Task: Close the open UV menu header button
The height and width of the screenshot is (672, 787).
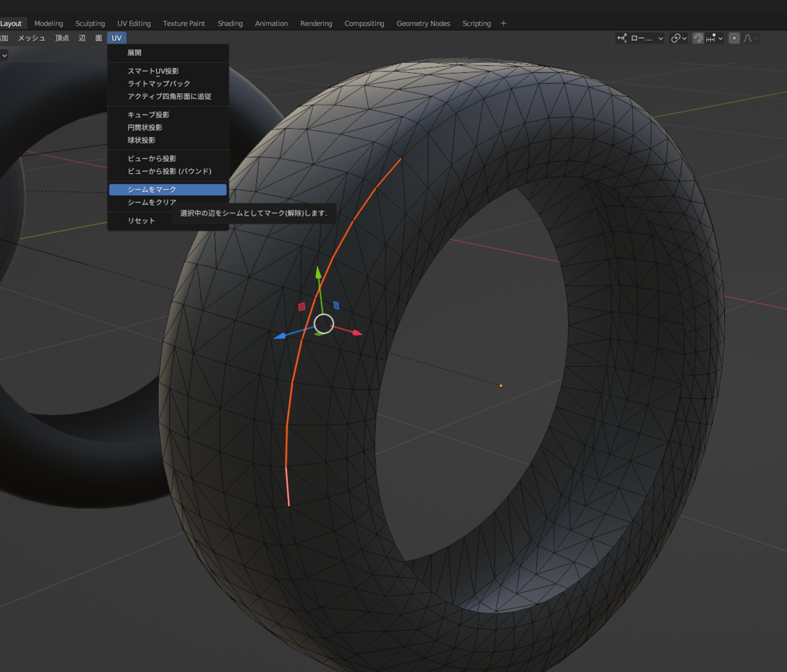Action: pos(117,38)
